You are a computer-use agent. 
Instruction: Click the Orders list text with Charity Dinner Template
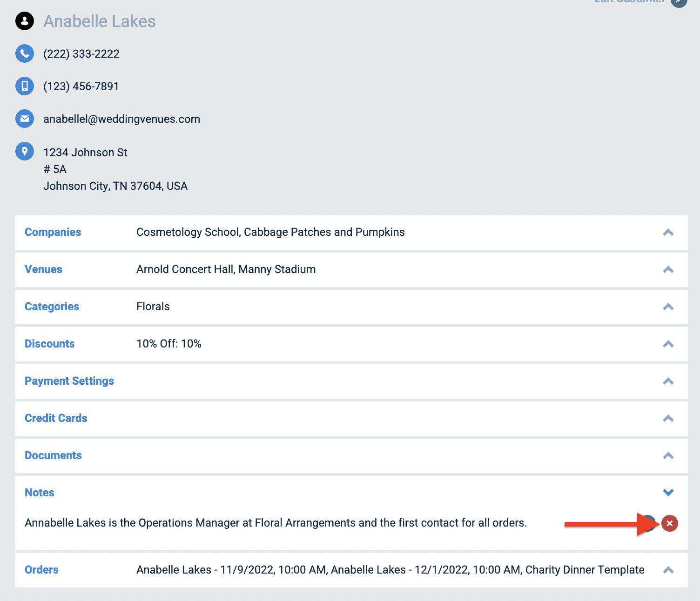(390, 570)
